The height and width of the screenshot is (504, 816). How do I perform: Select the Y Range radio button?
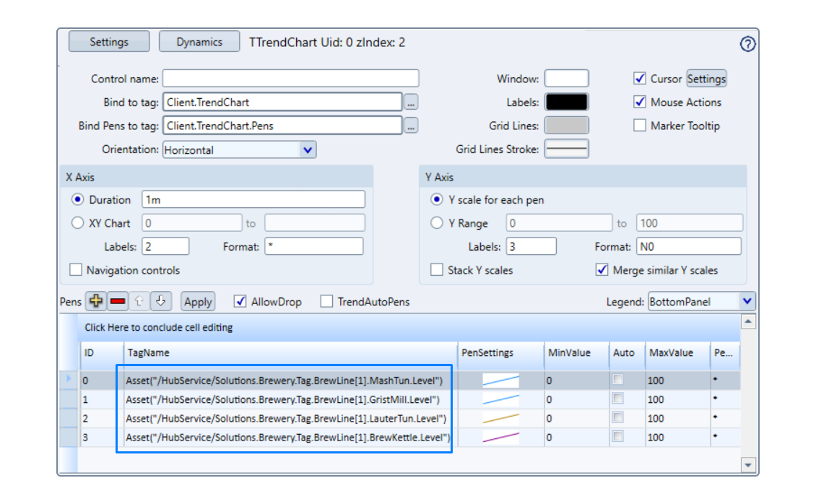pyautogui.click(x=437, y=223)
